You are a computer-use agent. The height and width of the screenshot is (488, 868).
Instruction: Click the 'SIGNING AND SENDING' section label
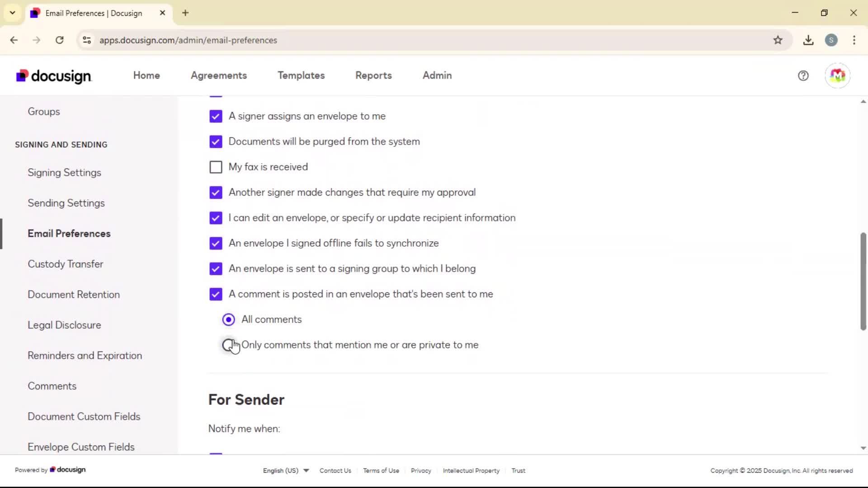click(61, 145)
